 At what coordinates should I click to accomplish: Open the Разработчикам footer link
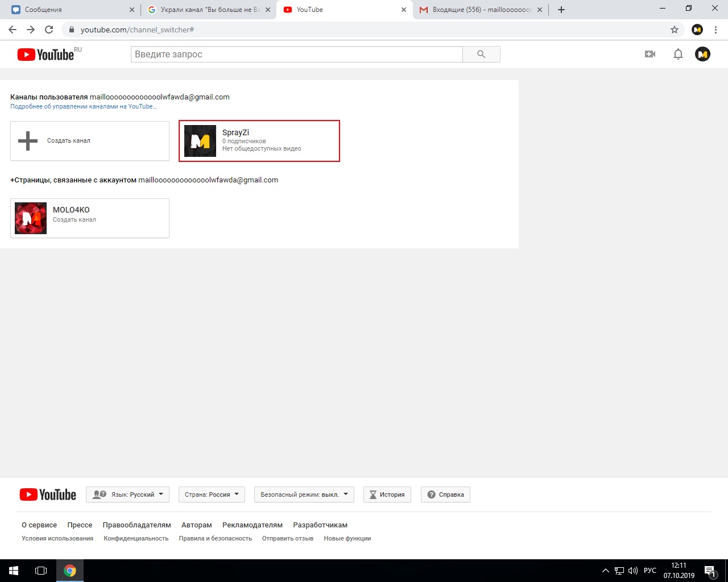tap(320, 525)
